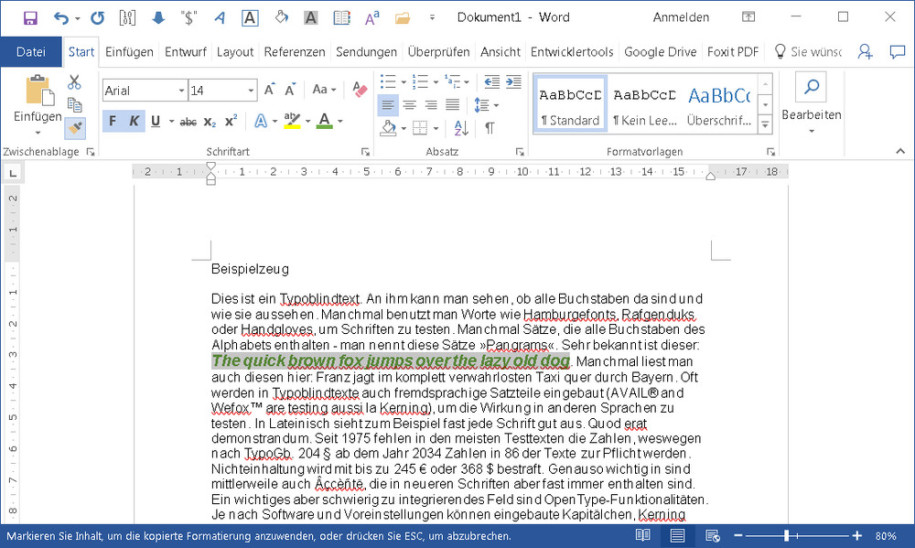
Task: Click the share person icon
Action: tap(865, 52)
